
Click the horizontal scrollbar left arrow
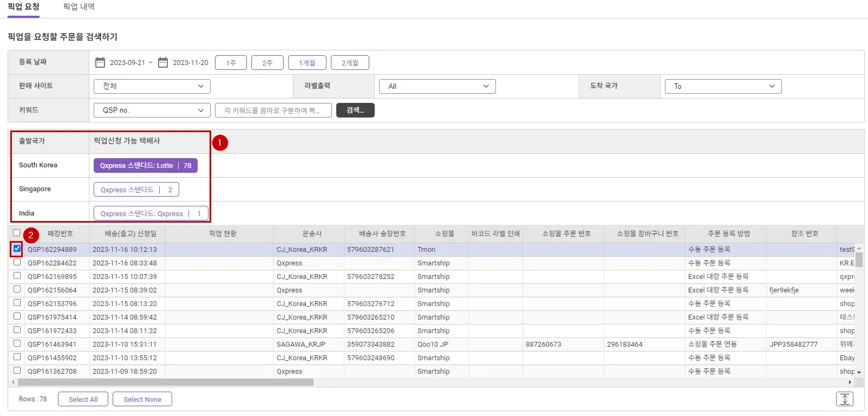point(13,382)
